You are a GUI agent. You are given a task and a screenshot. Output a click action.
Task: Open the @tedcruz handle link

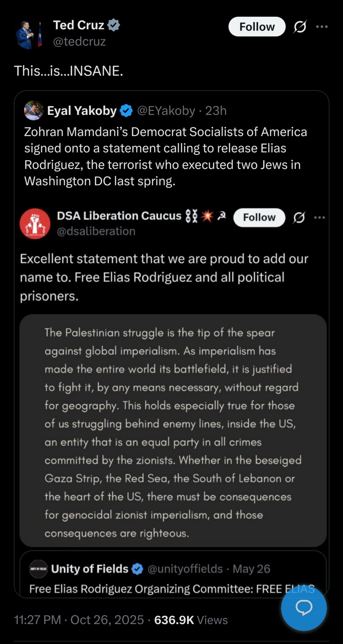point(79,42)
